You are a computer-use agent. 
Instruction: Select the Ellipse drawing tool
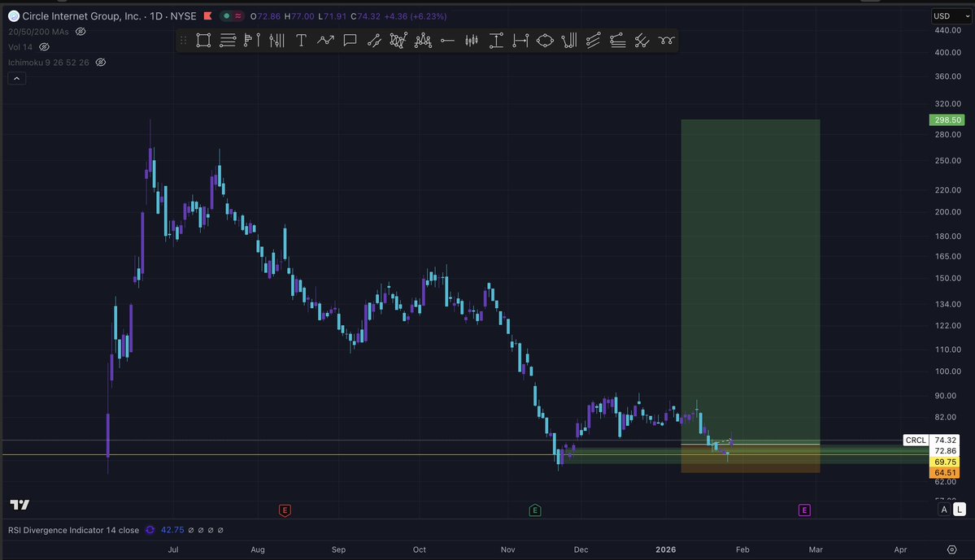[545, 41]
